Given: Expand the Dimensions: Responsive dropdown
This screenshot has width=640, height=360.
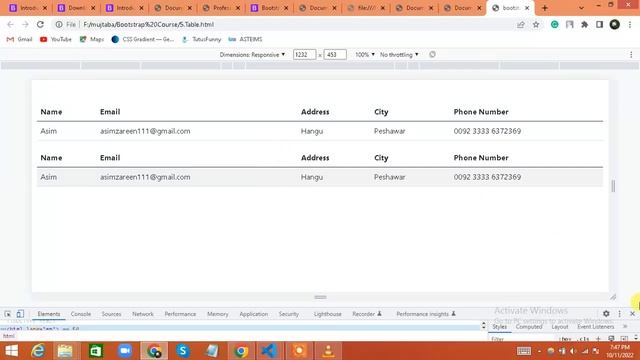Looking at the screenshot, I should (x=252, y=54).
